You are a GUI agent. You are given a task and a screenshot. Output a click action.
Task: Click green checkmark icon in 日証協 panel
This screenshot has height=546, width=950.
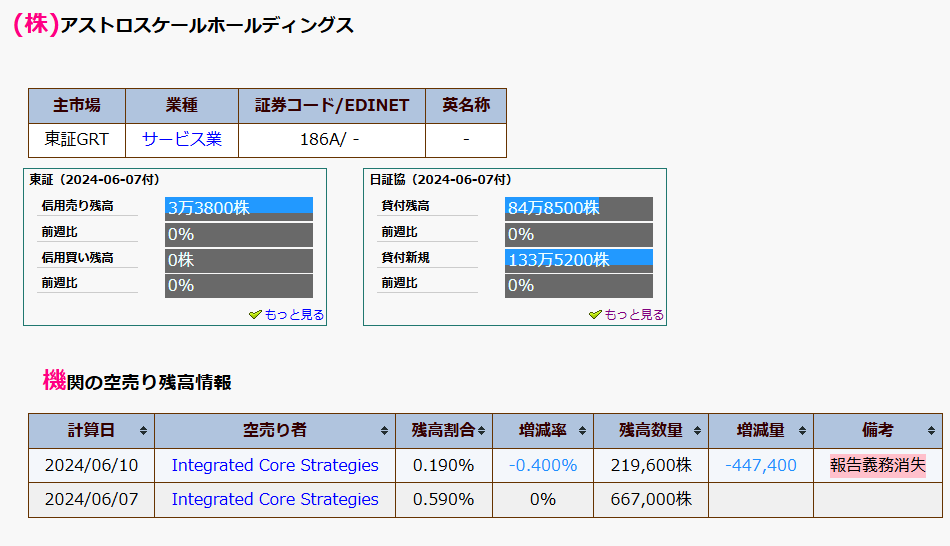595,315
